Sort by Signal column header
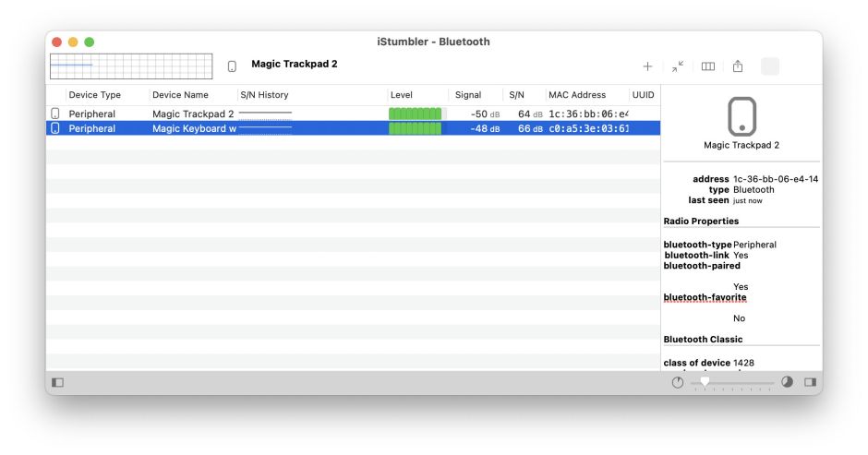 (x=468, y=95)
